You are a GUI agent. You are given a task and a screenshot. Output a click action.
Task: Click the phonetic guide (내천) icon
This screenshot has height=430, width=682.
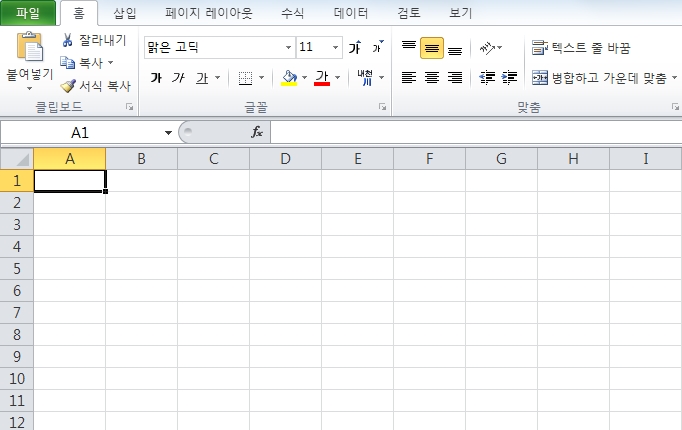click(365, 77)
